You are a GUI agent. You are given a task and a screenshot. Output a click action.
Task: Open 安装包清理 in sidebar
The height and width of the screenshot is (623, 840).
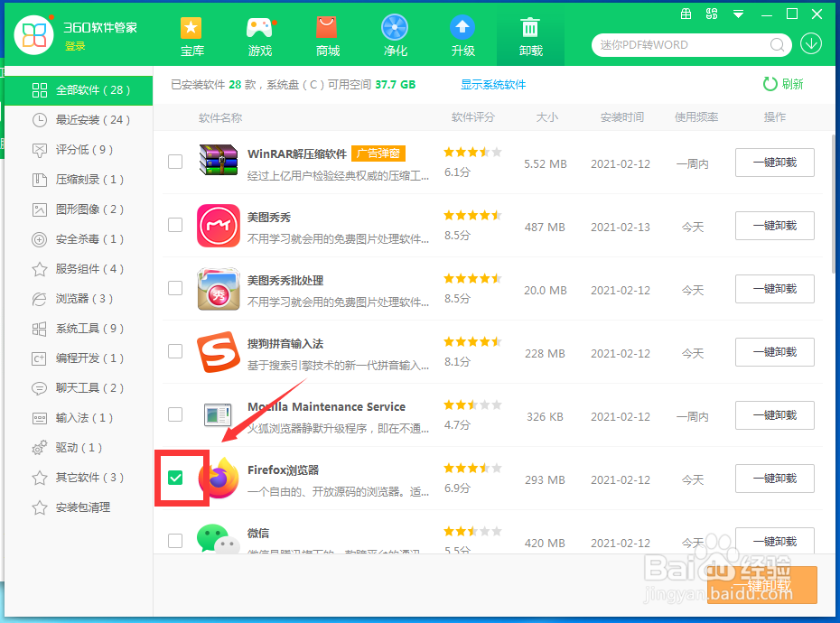[x=79, y=507]
